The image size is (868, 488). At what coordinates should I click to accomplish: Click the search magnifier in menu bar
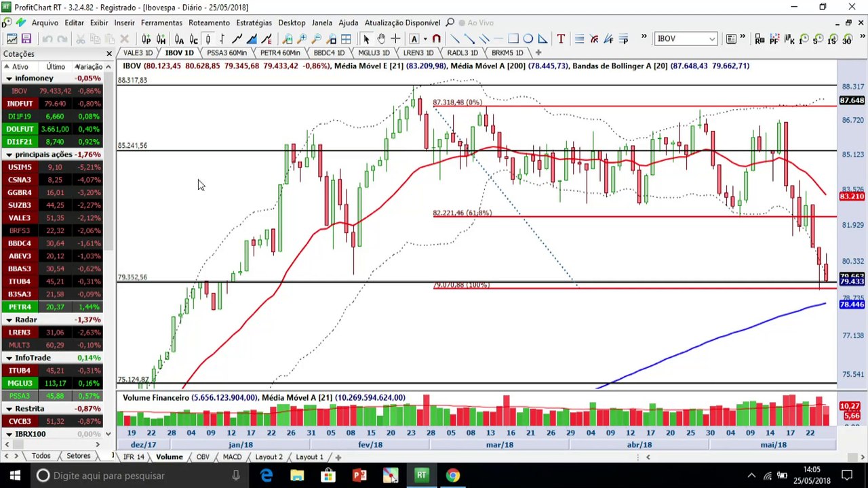450,22
